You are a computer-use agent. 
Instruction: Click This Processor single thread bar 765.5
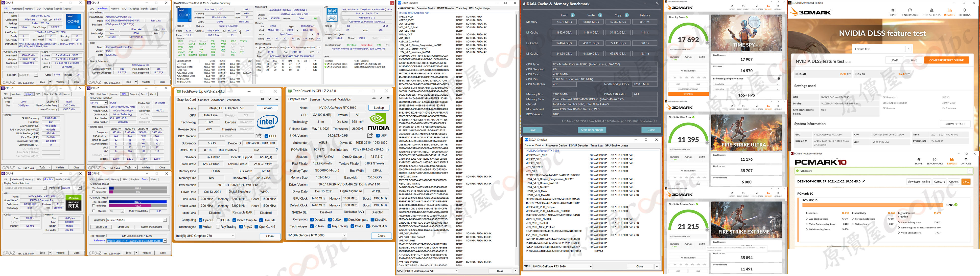coord(138,188)
